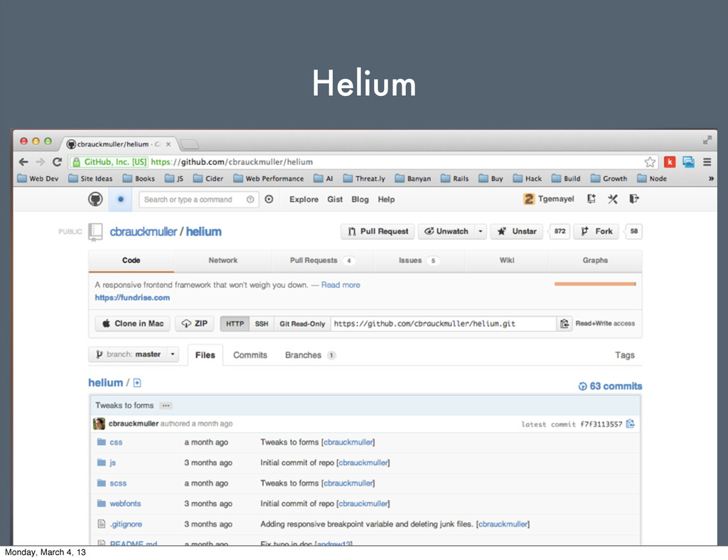The width and height of the screenshot is (728, 560).
Task: Click the repository book icon
Action: 95,232
